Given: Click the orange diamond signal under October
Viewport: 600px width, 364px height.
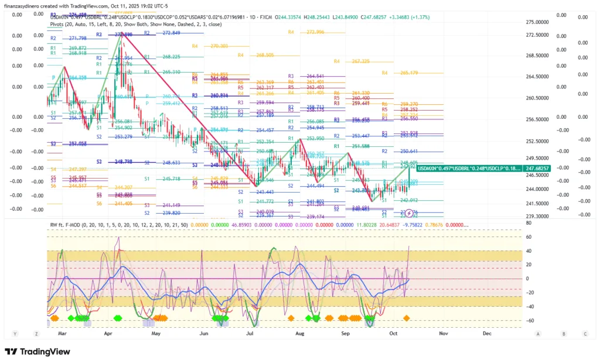Looking at the screenshot, I should click(407, 317).
